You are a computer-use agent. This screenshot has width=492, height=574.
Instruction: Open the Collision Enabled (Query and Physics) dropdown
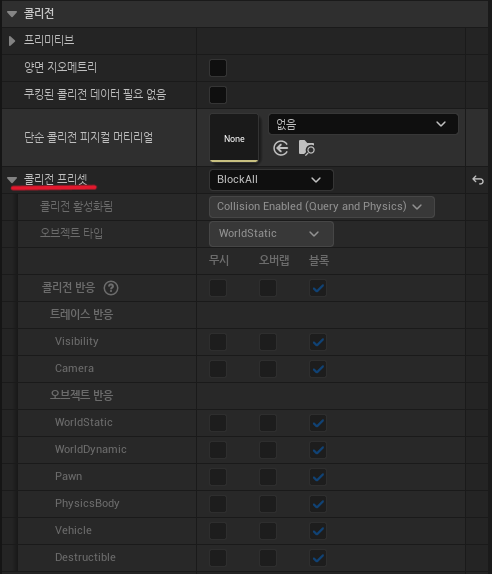pos(322,207)
